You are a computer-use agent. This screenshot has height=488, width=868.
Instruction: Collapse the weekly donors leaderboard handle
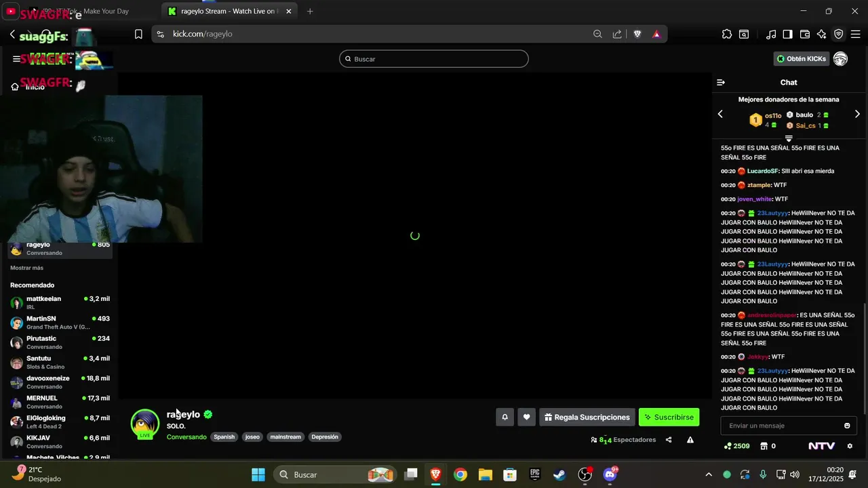point(789,138)
